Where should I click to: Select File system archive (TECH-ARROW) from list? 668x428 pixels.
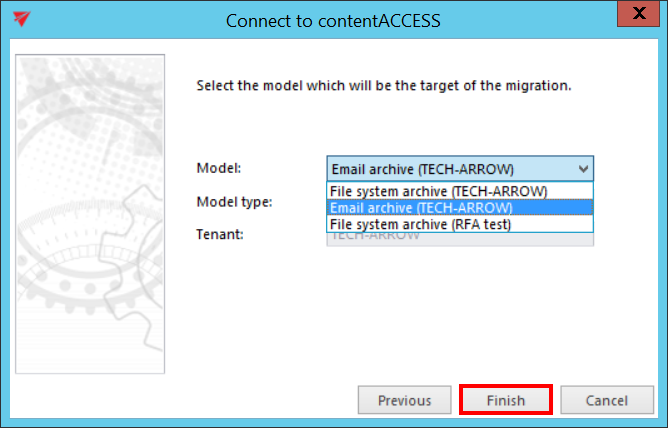point(438,191)
